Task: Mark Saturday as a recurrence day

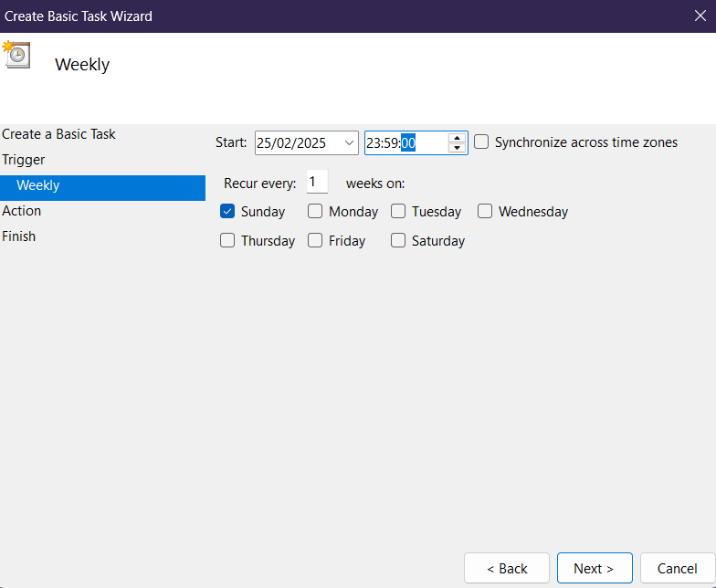Action: click(x=398, y=241)
